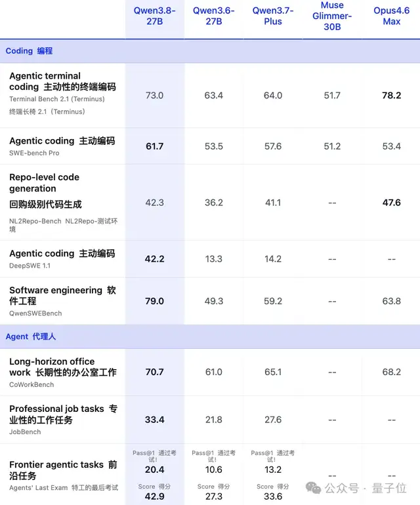
Task: Click the 73.0 Terminal Bench score
Action: [x=154, y=95]
